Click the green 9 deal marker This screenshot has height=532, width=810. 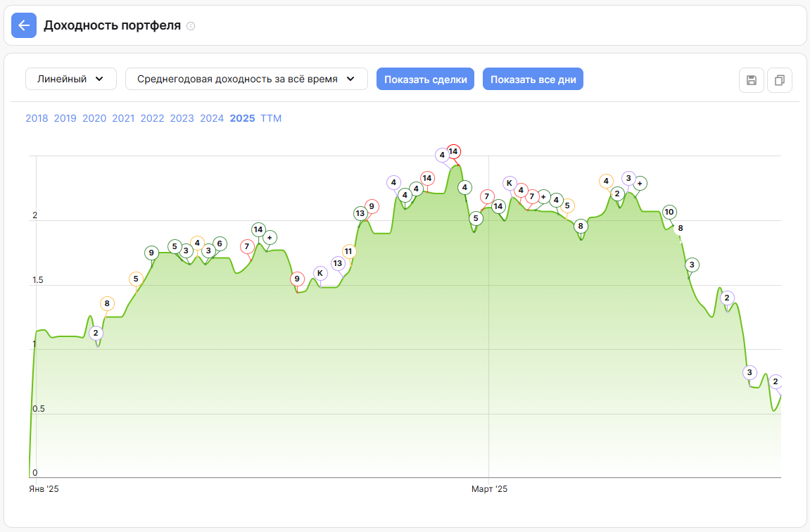pos(151,253)
